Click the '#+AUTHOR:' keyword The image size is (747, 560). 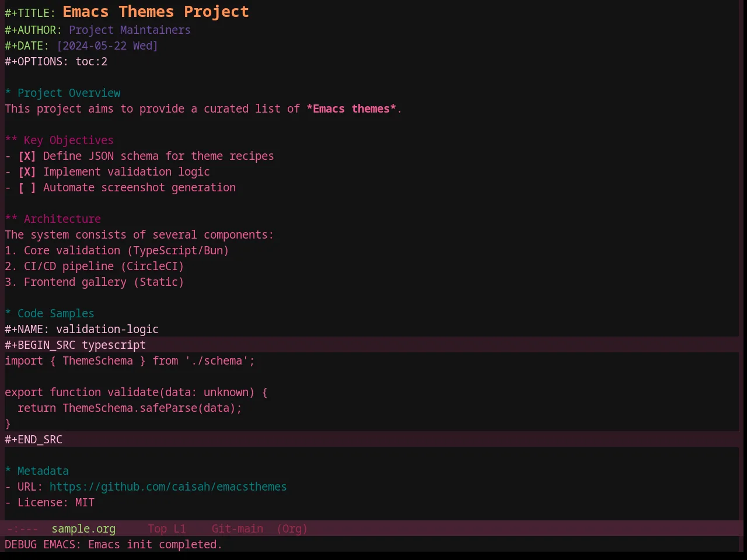pyautogui.click(x=33, y=30)
